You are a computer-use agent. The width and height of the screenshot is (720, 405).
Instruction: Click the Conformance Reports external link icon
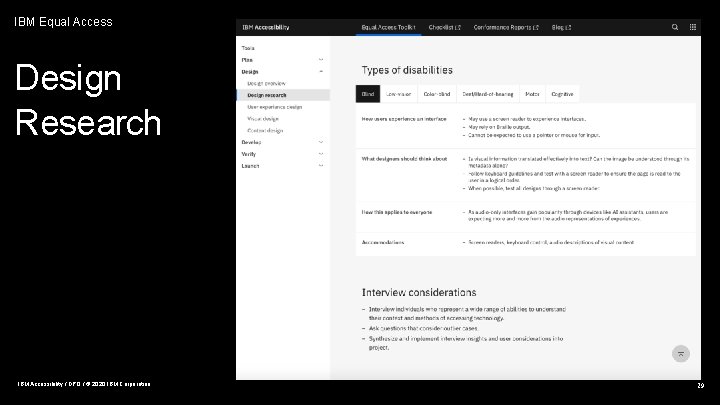(536, 28)
